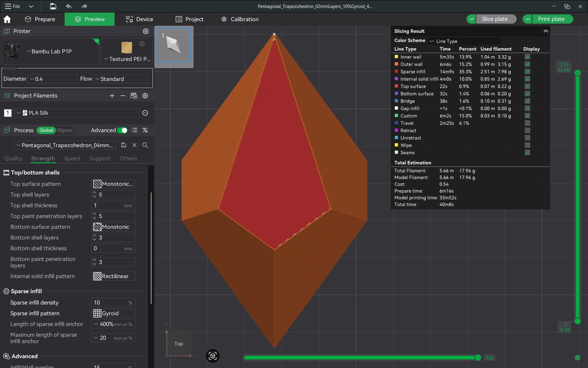This screenshot has width=588, height=368.
Task: Click the view perspective cube icon
Action: click(213, 356)
